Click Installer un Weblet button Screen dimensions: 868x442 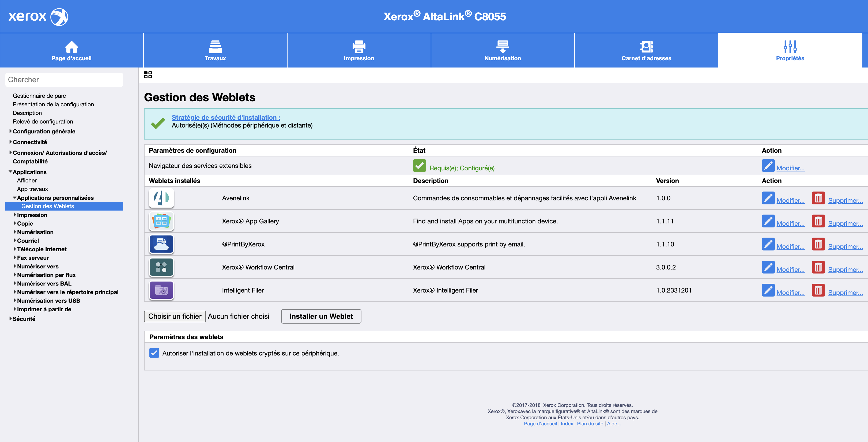321,316
